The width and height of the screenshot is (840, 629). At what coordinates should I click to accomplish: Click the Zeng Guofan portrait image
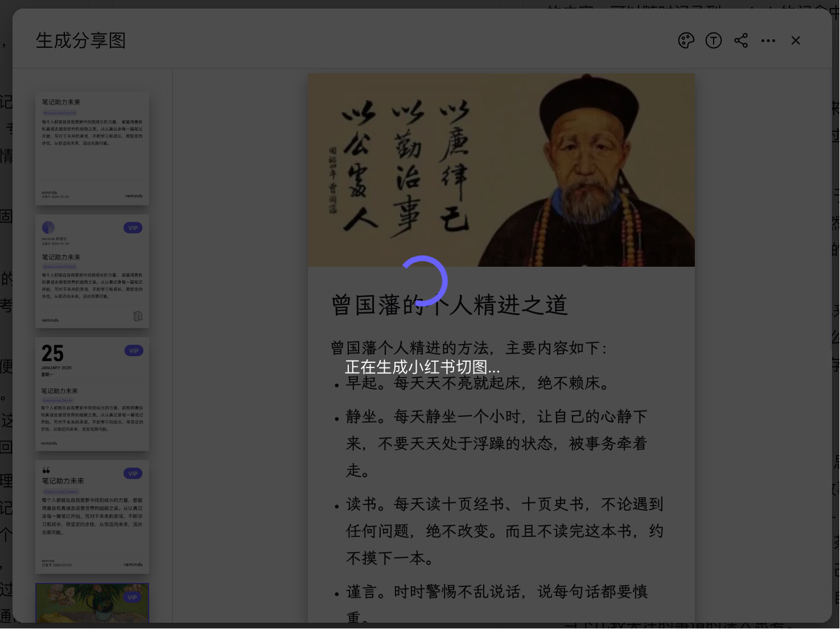point(501,170)
